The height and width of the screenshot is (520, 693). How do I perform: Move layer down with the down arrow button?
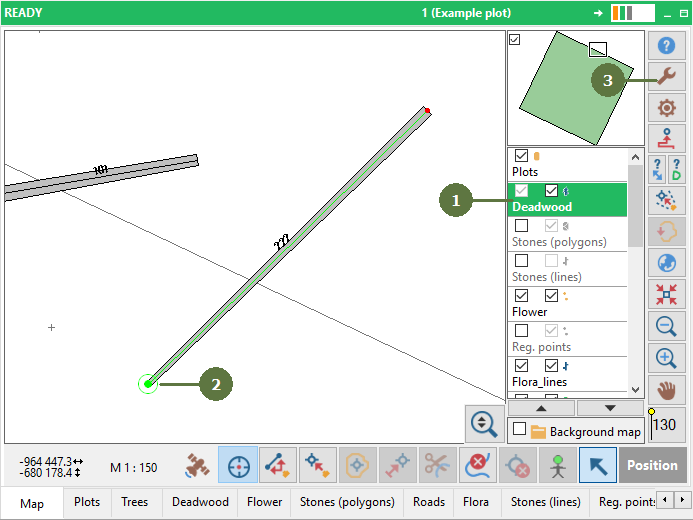tap(610, 408)
